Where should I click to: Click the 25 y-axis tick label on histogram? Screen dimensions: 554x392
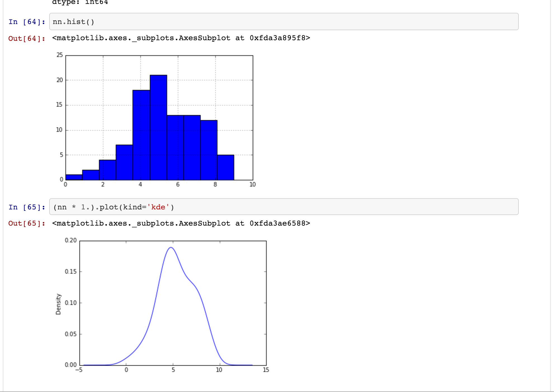(x=60, y=55)
